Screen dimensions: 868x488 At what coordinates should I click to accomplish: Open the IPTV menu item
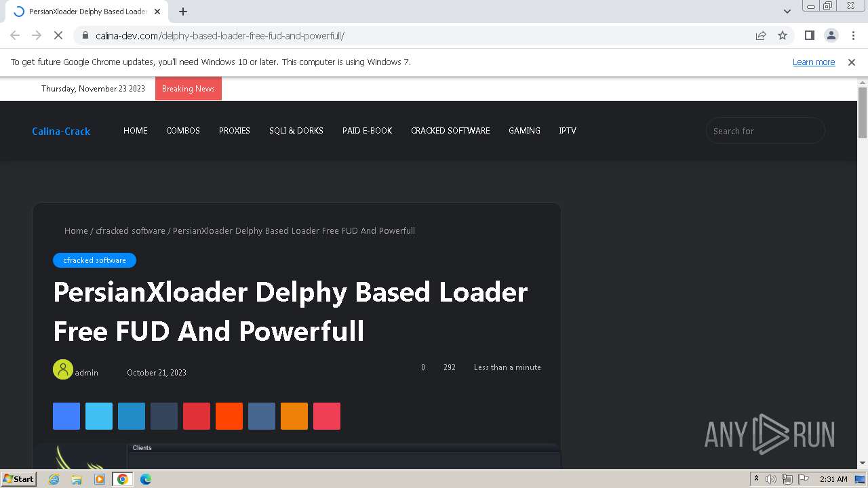coord(568,131)
